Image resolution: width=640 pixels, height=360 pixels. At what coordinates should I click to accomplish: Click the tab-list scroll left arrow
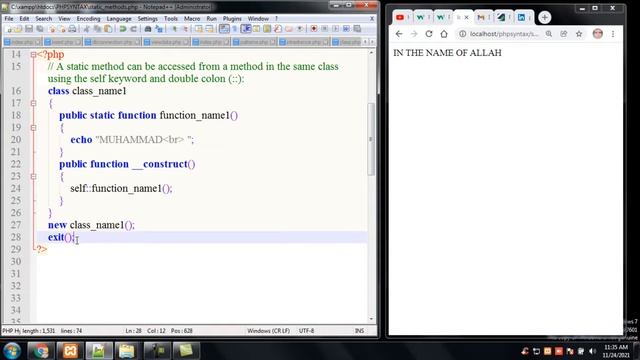point(365,42)
